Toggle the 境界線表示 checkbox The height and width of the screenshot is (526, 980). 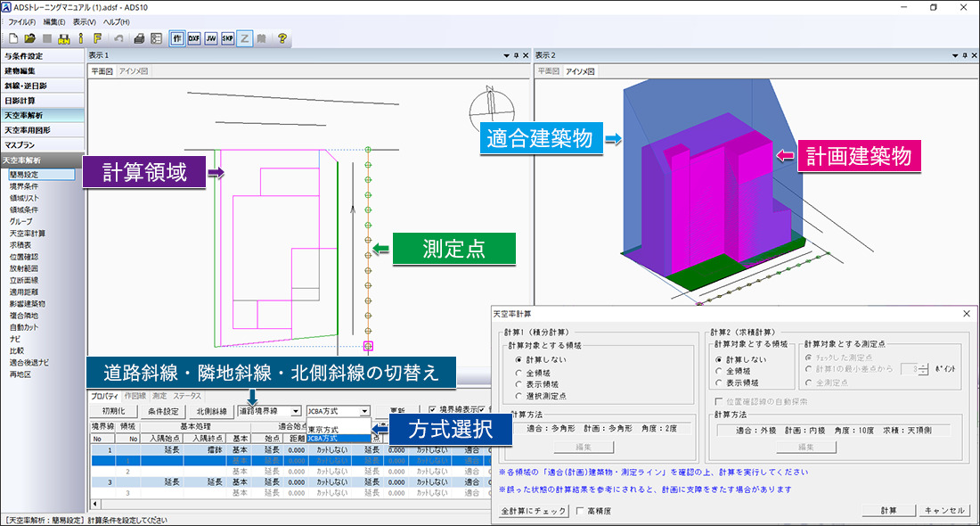click(434, 411)
